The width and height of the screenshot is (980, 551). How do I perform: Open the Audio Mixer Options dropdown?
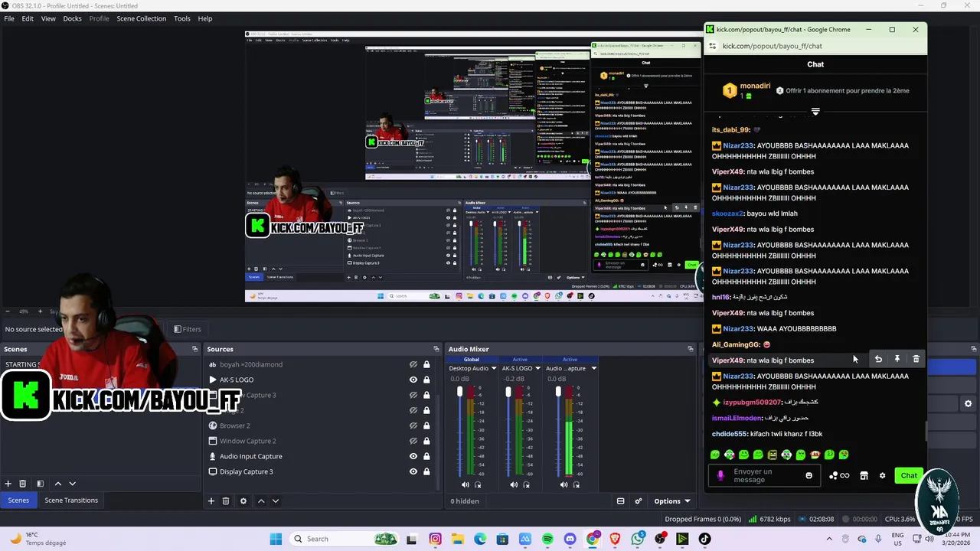pyautogui.click(x=672, y=501)
